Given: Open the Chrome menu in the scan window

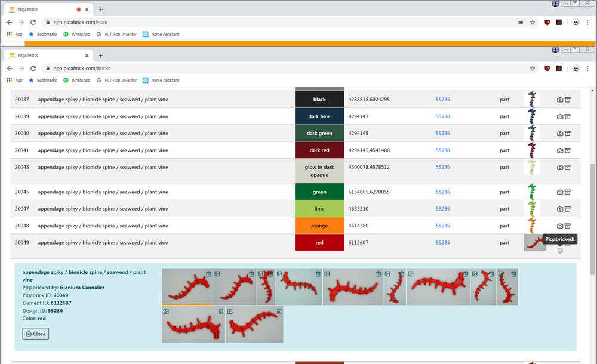Looking at the screenshot, I should pyautogui.click(x=587, y=23).
